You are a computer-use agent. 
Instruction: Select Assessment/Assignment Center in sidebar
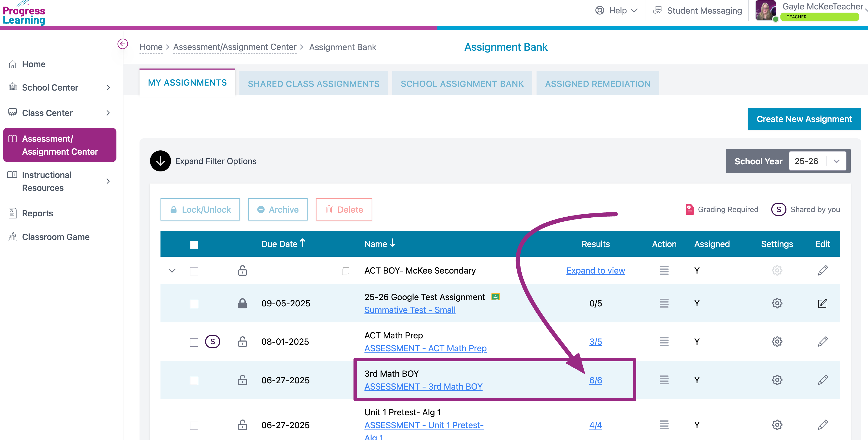pyautogui.click(x=60, y=145)
